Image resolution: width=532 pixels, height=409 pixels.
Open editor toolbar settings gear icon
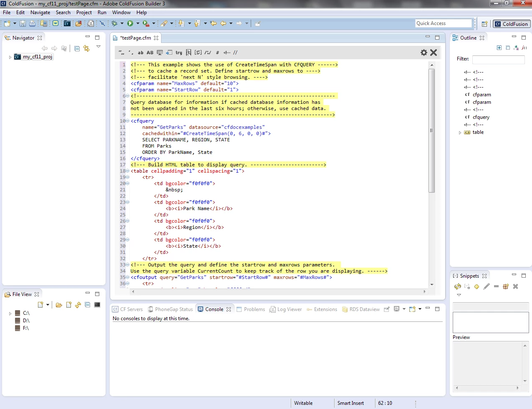(424, 53)
